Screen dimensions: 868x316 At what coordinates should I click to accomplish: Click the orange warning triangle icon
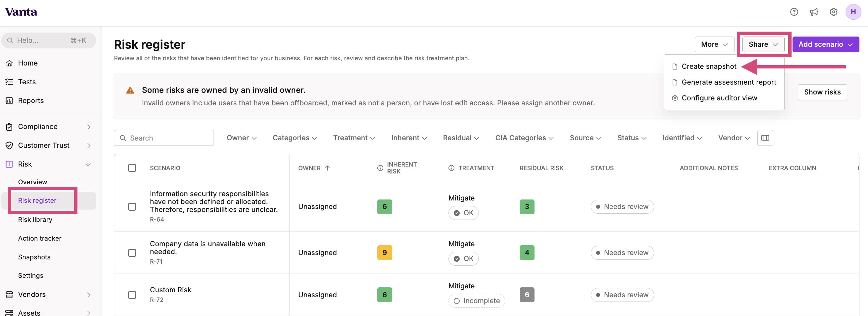click(x=130, y=90)
